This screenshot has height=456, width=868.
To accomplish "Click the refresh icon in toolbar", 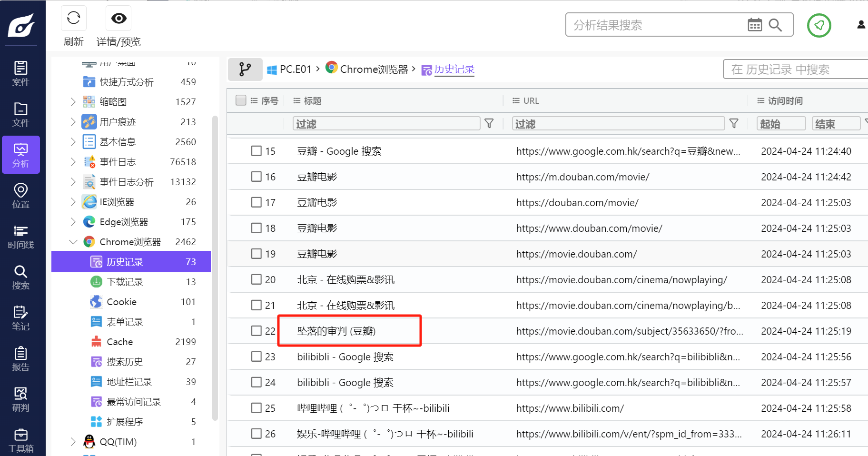I will [74, 18].
